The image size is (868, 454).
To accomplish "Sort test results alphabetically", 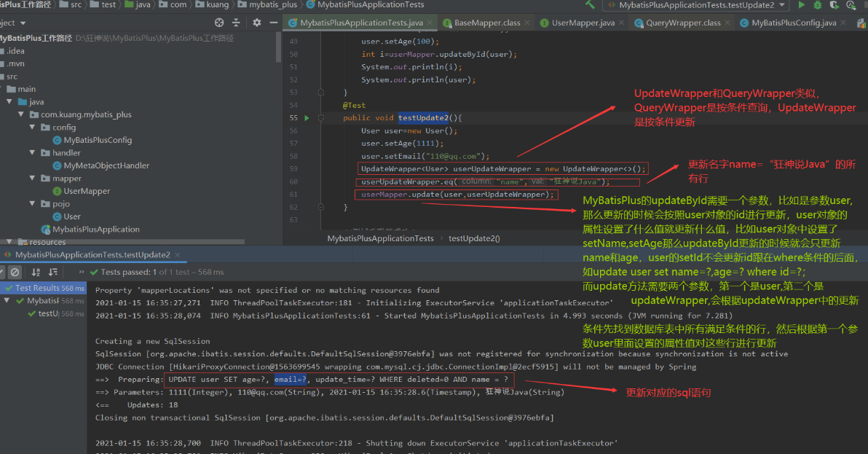I will [35, 271].
